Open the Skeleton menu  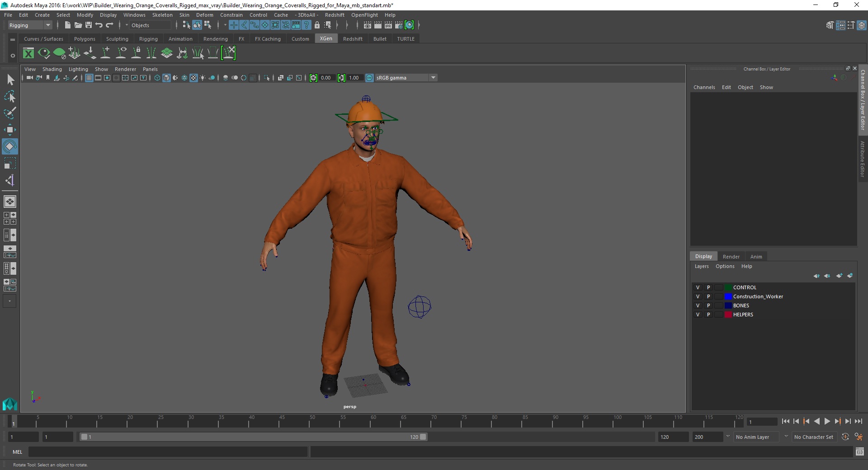click(162, 15)
